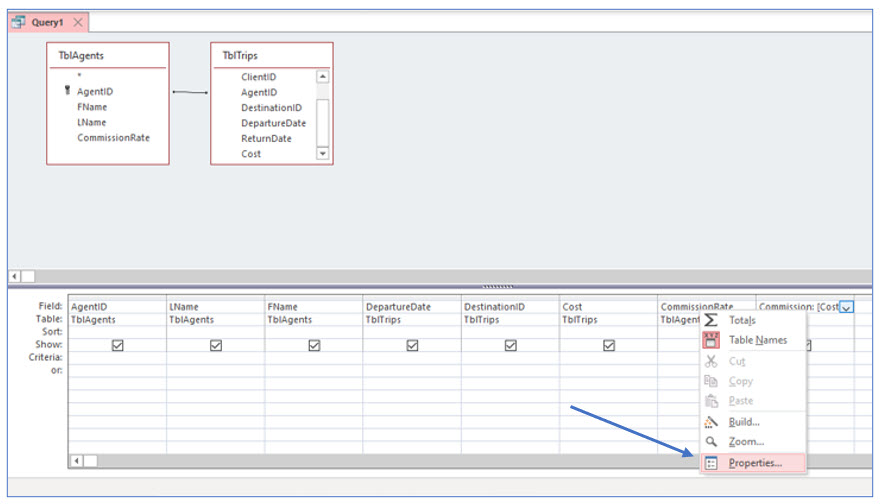Click the AgentID Field cell in grid

pyautogui.click(x=117, y=307)
